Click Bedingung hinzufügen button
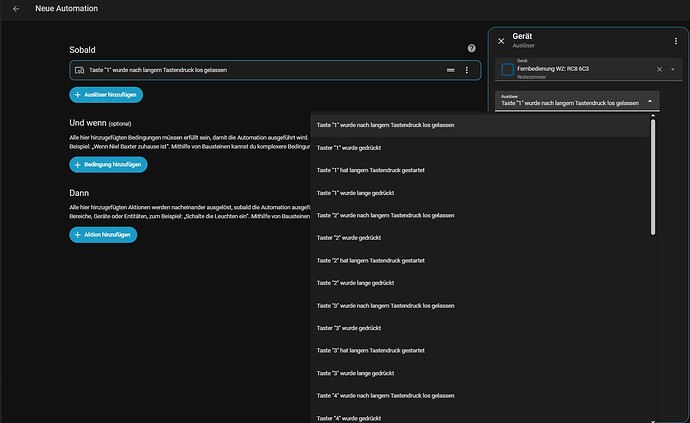The image size is (690, 423). 108,165
